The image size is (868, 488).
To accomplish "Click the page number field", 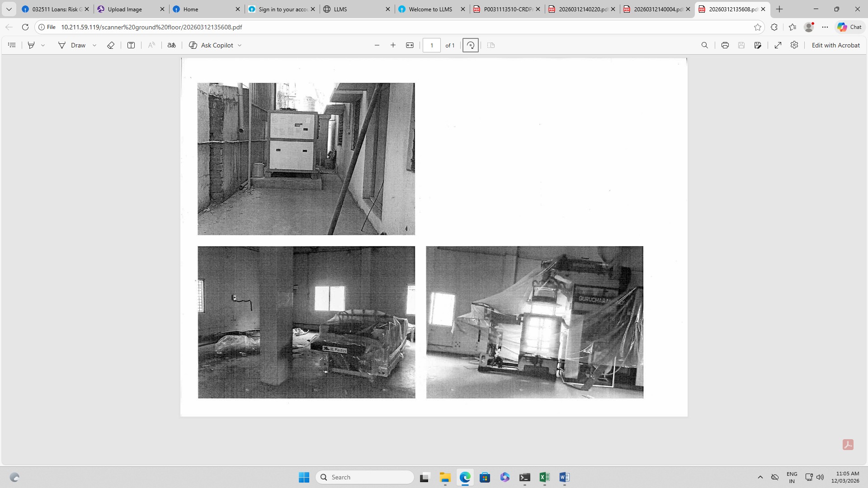I will click(x=432, y=45).
